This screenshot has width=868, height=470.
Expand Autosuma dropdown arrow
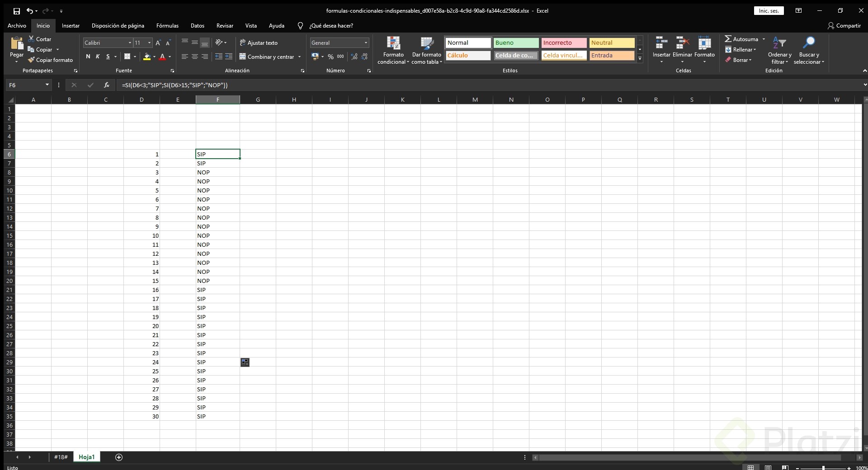(764, 39)
